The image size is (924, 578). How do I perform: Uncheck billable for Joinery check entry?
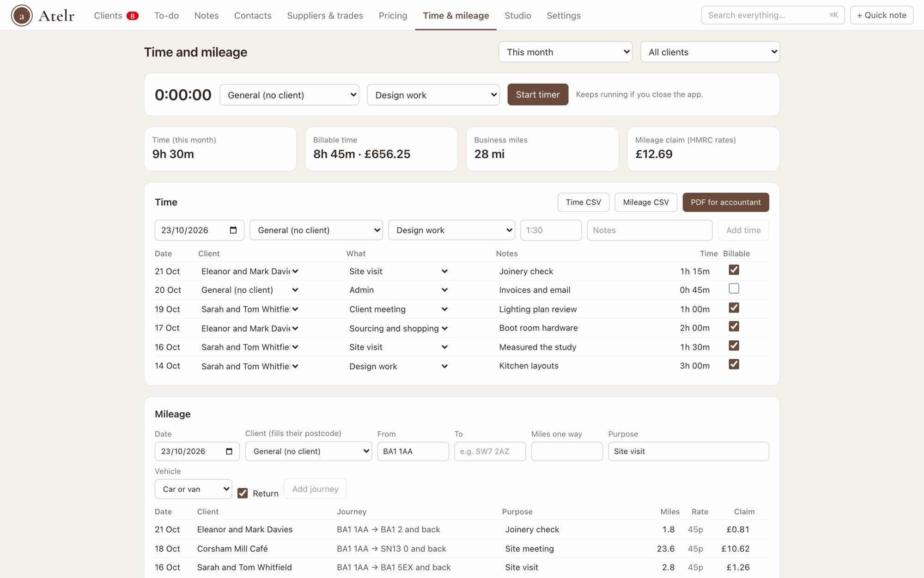pos(734,270)
